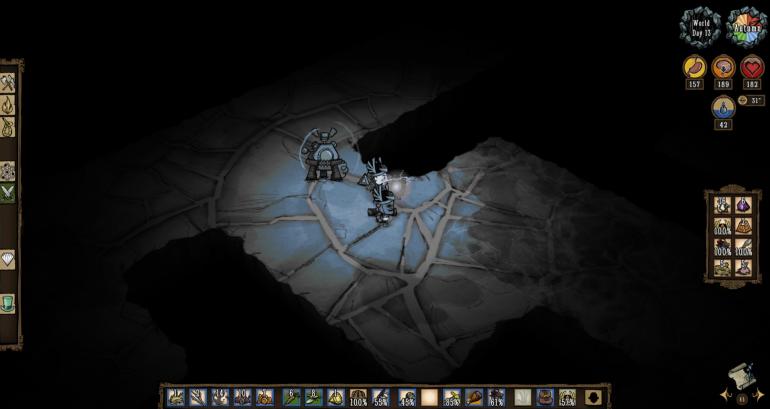Select the backpack item in second row left
This screenshot has height=409, width=770.
point(722,226)
